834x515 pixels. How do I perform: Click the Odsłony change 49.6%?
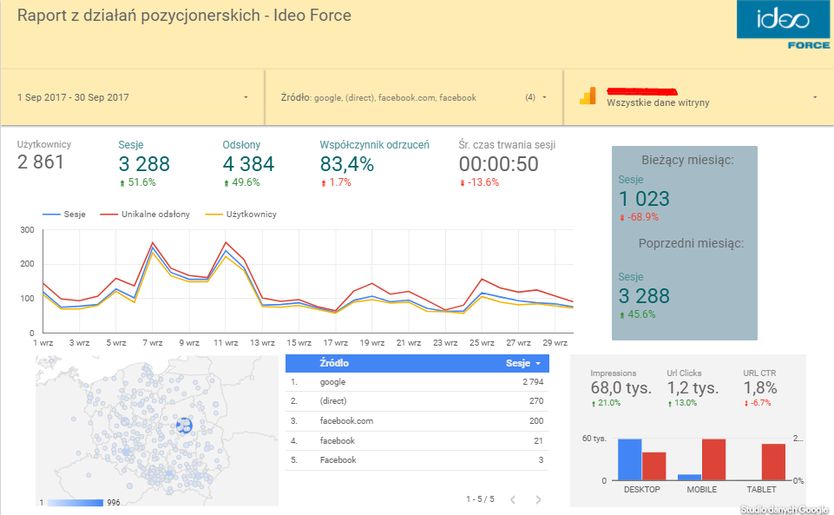click(x=242, y=182)
